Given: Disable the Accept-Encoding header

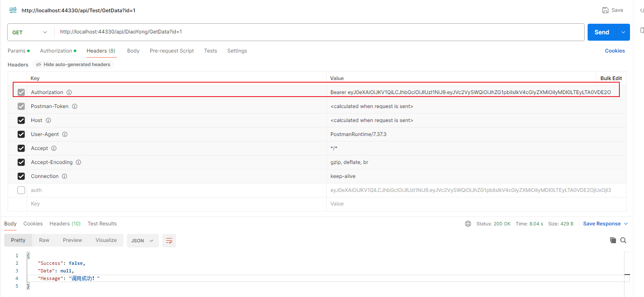Looking at the screenshot, I should (x=21, y=162).
